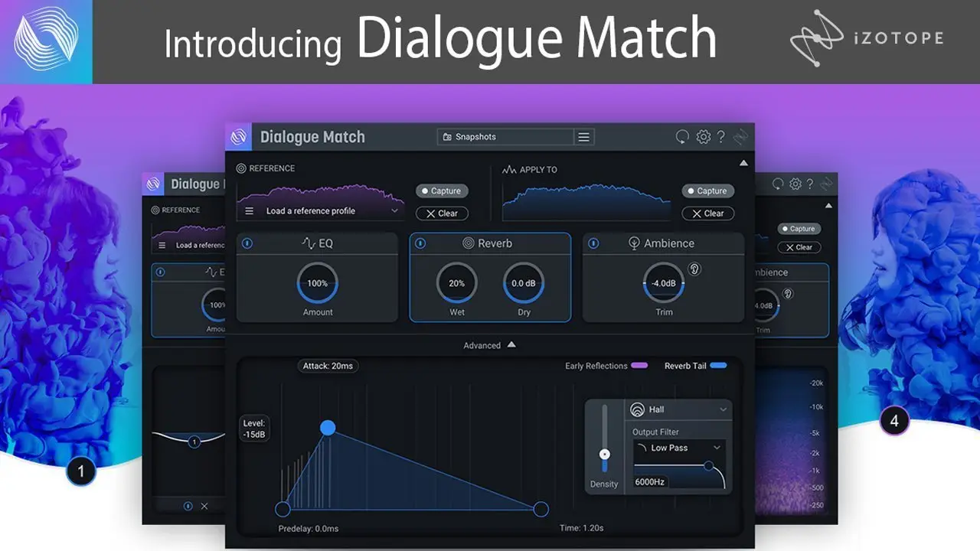Open reference profile list icon in front window
980x551 pixels.
(250, 211)
